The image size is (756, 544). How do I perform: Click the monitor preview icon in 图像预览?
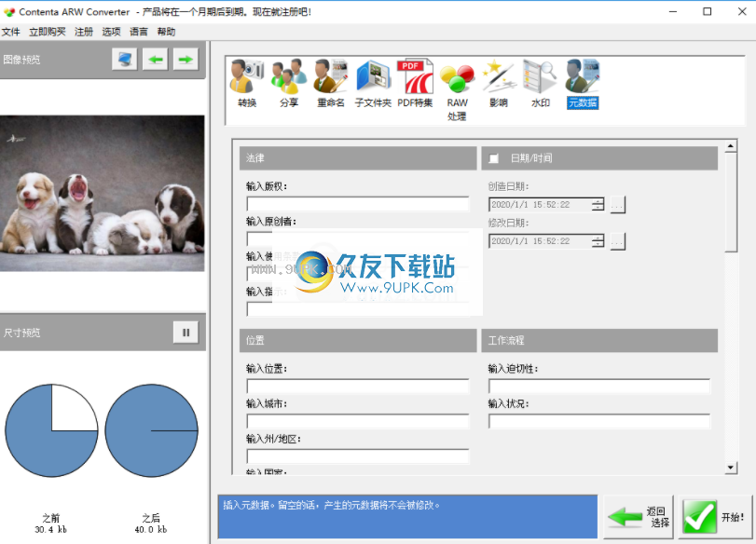pos(125,60)
